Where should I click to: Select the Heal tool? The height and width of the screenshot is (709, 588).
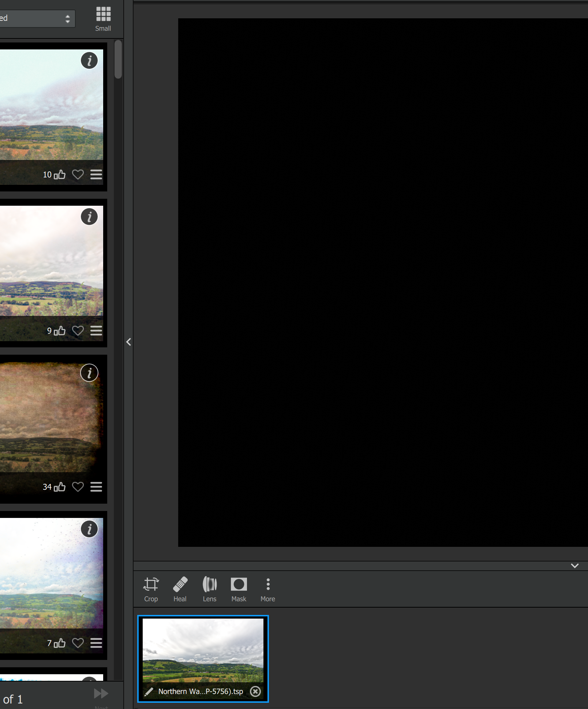(x=180, y=585)
